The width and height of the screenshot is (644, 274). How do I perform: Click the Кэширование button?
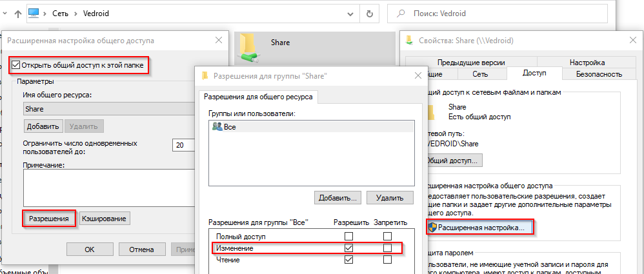(105, 219)
